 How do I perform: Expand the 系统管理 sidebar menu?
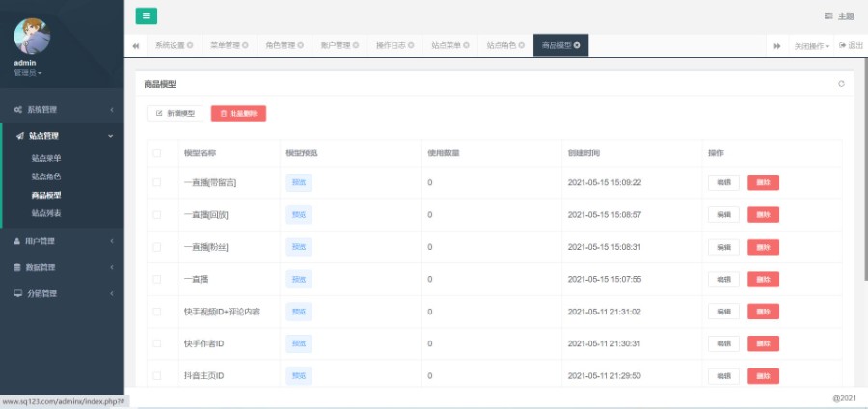pos(62,110)
